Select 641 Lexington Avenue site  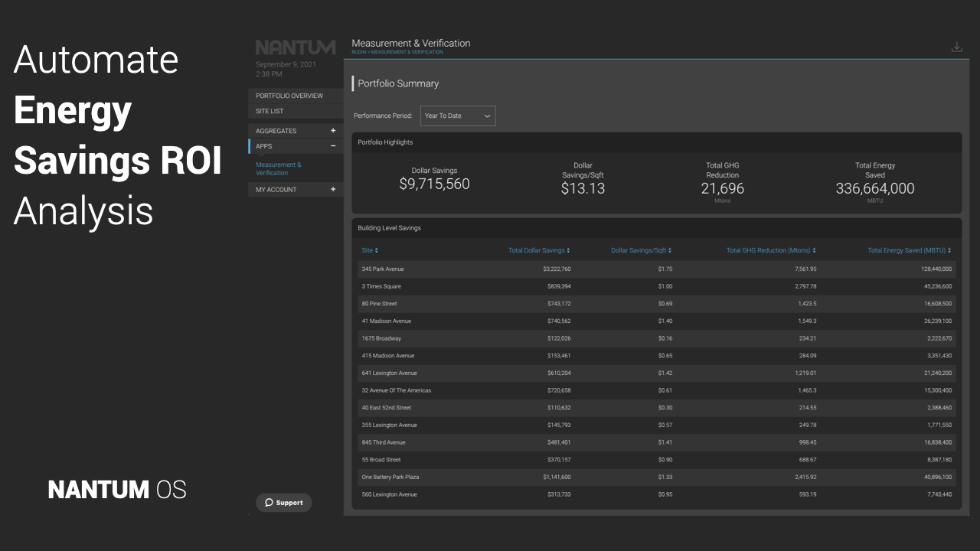[390, 373]
